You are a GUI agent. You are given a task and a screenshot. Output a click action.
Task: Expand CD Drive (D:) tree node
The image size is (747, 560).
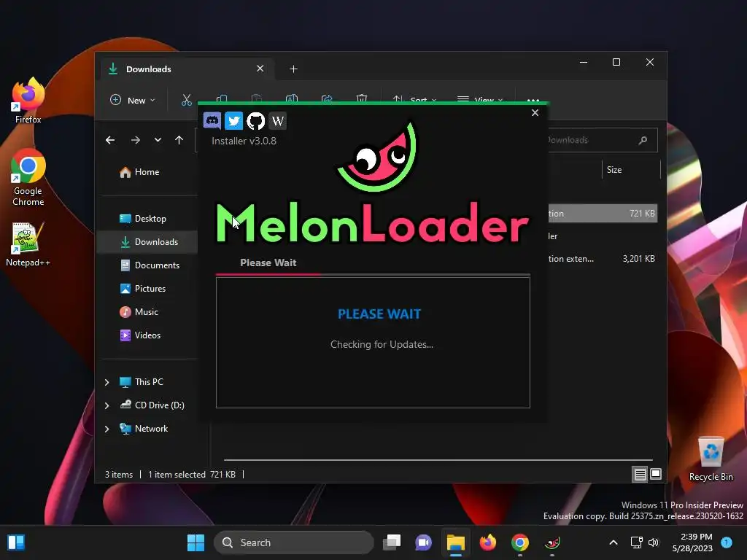(107, 405)
